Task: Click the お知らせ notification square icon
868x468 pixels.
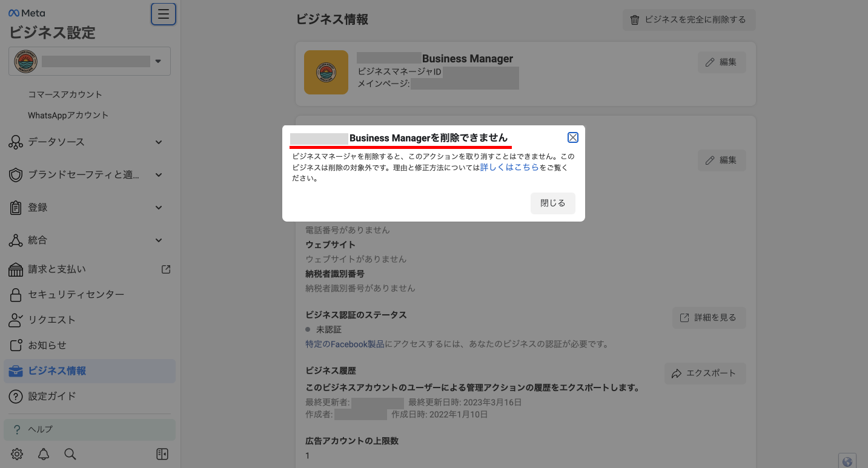Action: pos(16,346)
